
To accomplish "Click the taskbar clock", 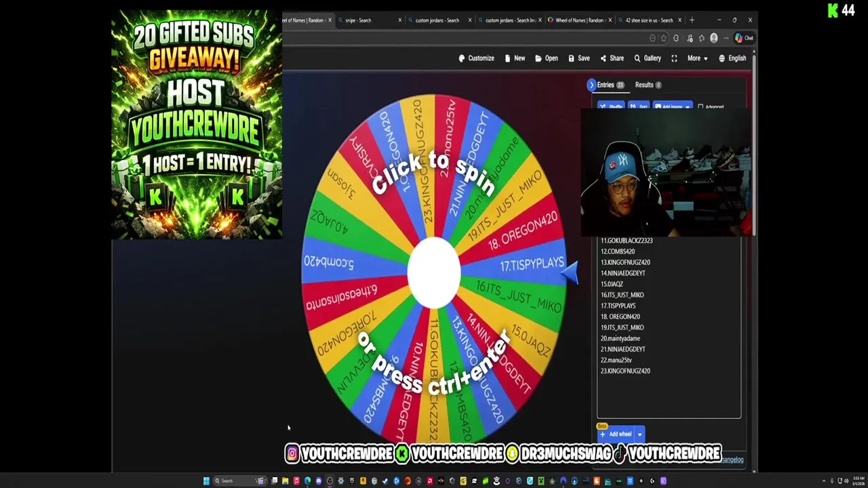I will coord(859,481).
